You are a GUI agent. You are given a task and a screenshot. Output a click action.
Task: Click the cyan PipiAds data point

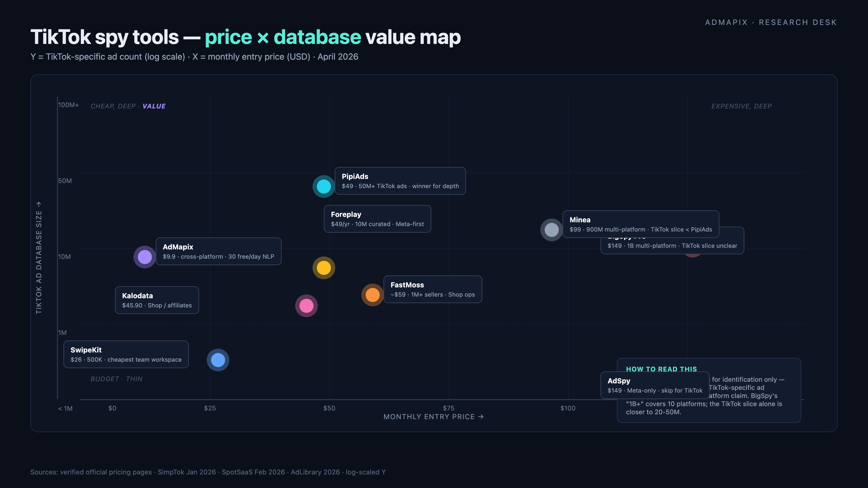click(324, 186)
